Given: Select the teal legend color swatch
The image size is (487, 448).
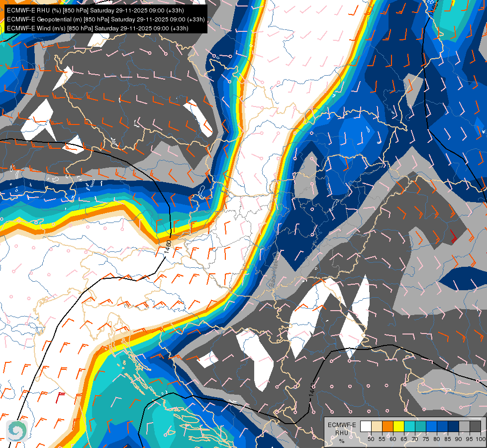Looking at the screenshot, I should 420,426.
